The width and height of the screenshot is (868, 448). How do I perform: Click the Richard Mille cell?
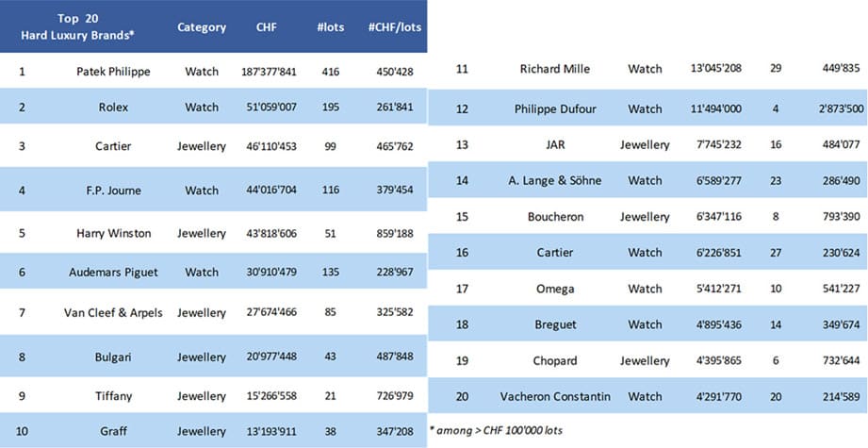click(555, 69)
